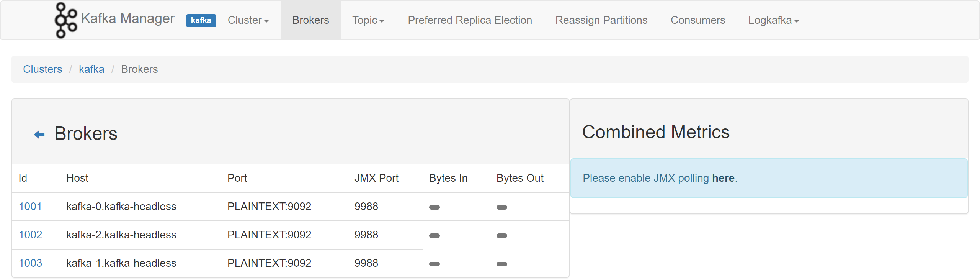This screenshot has height=279, width=980.
Task: Click the Host column header
Action: 77,178
